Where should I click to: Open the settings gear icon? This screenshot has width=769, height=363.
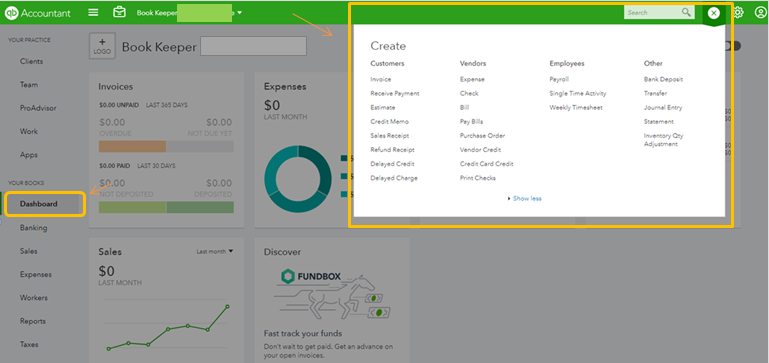pyautogui.click(x=738, y=13)
